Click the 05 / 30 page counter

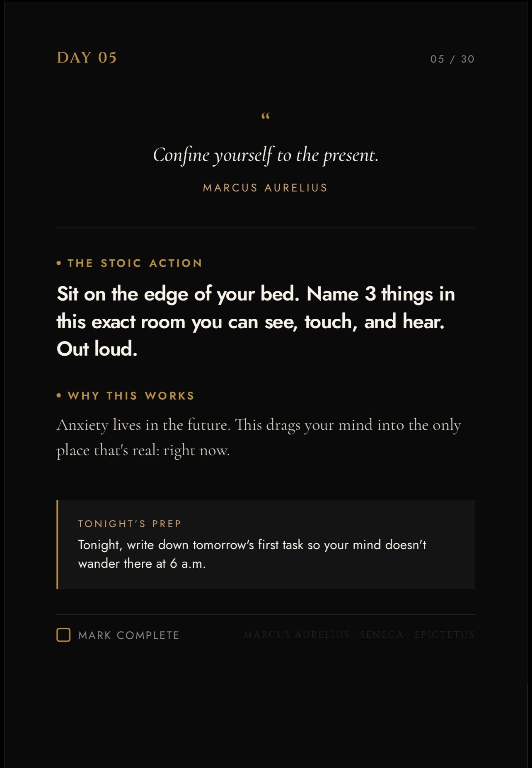(452, 59)
